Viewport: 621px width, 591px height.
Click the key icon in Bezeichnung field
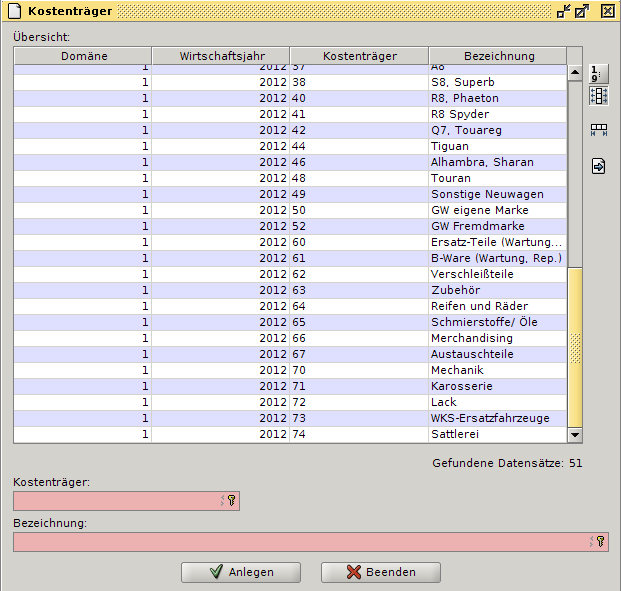point(600,541)
